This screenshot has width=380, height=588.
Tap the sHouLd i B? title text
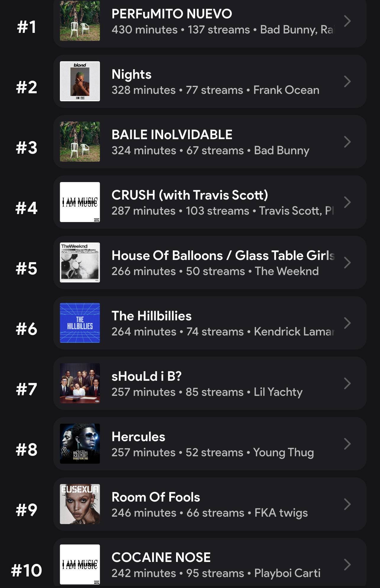146,376
